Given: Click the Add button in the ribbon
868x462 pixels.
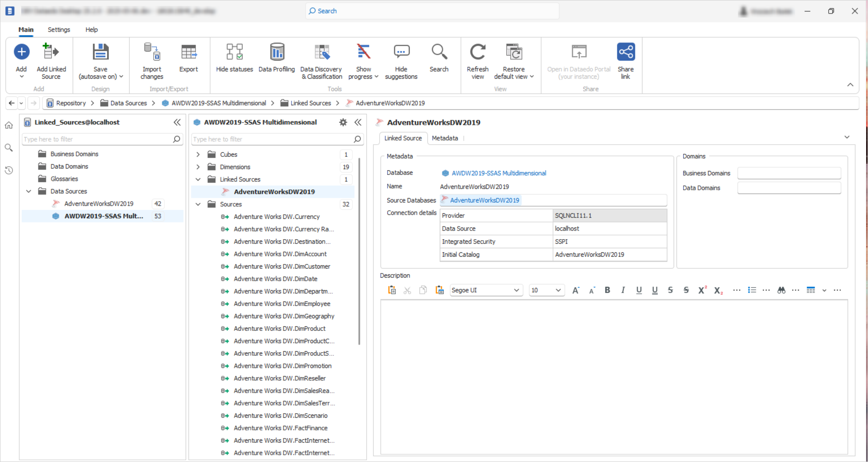Looking at the screenshot, I should click(21, 61).
